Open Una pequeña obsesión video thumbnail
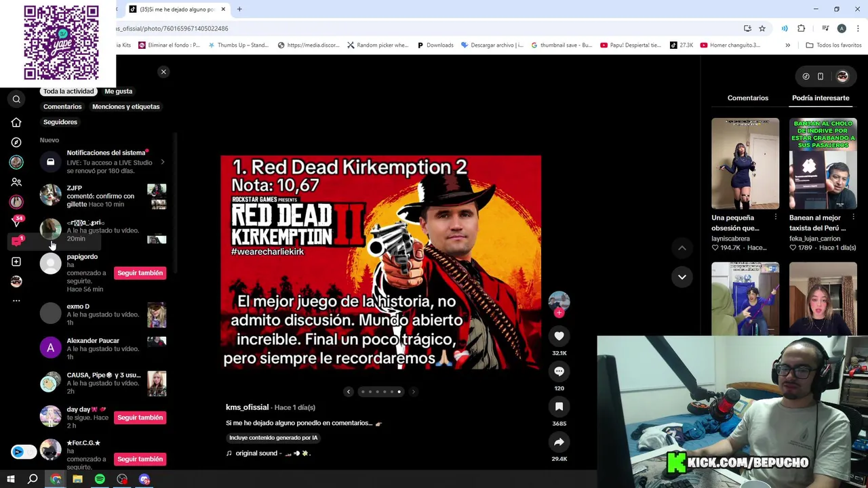 tap(745, 163)
